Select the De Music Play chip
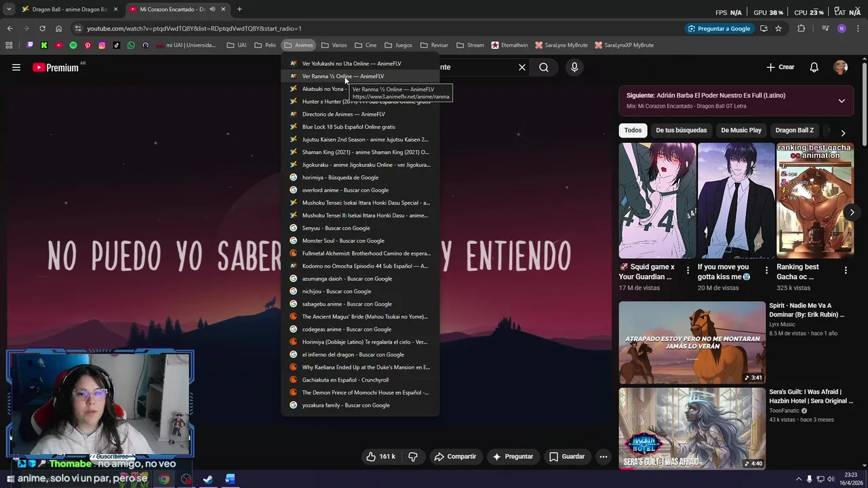 [741, 130]
